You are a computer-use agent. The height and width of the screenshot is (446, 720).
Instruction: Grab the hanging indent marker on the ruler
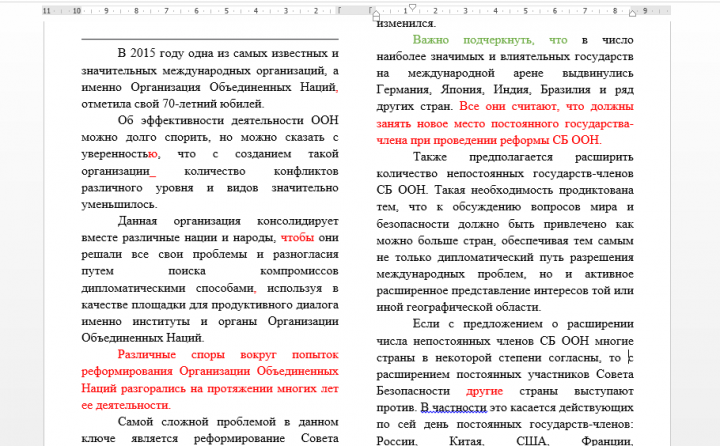[x=376, y=13]
